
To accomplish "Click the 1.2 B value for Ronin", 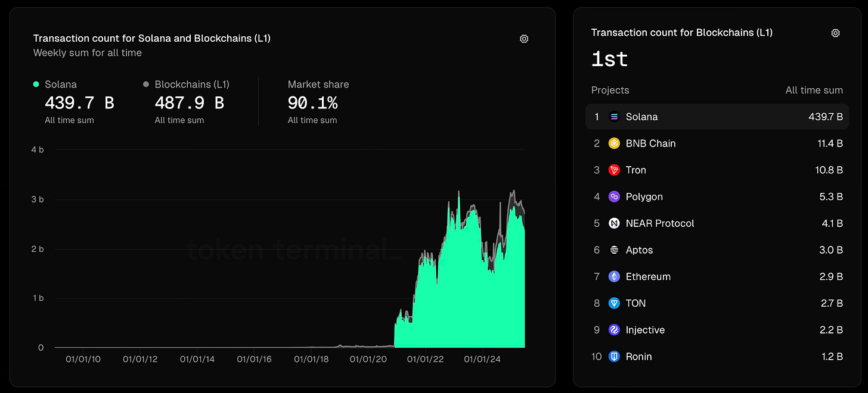I will (x=833, y=357).
